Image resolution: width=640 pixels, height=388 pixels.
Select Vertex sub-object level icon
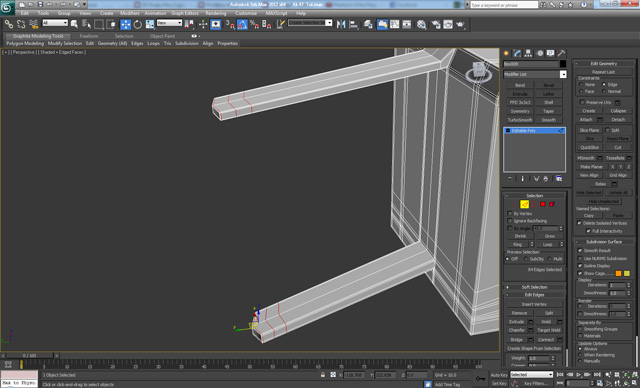point(516,204)
